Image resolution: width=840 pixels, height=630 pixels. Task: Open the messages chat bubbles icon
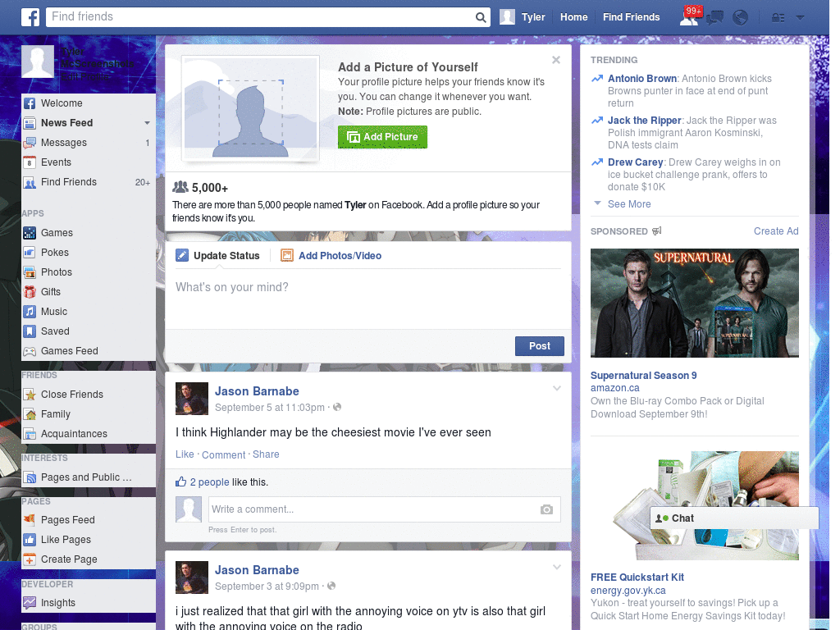715,18
